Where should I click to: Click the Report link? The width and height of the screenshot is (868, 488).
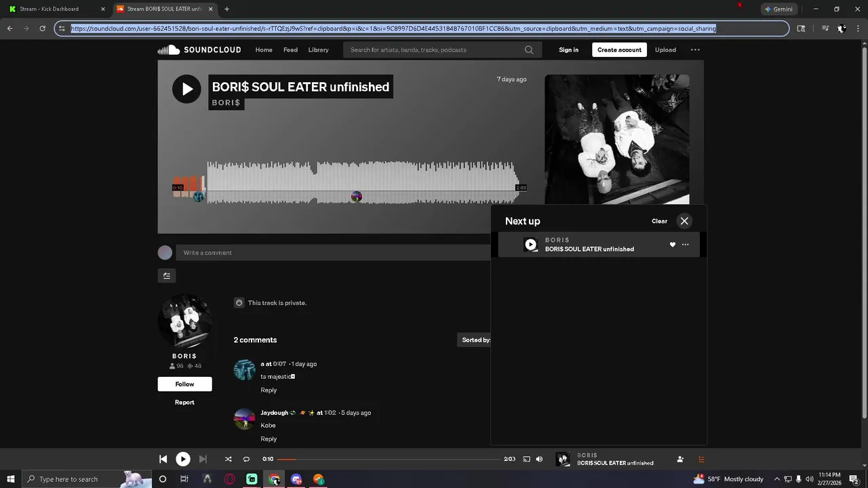pos(184,403)
